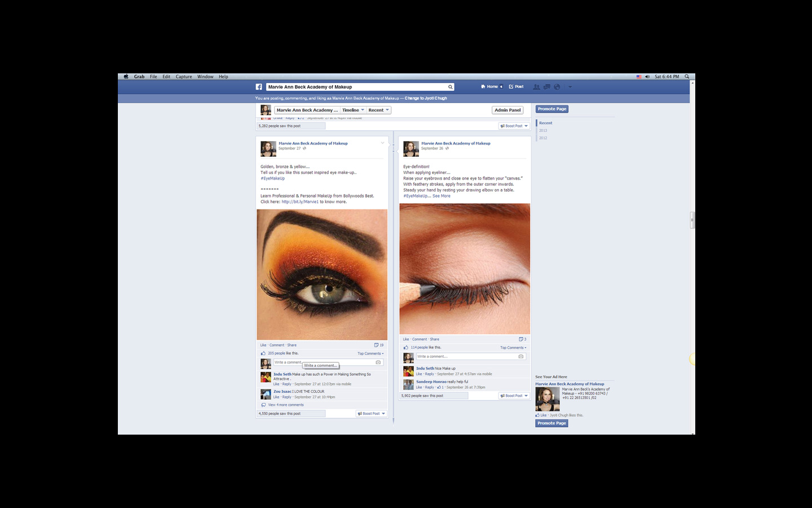
Task: Open the File menu
Action: [x=153, y=77]
